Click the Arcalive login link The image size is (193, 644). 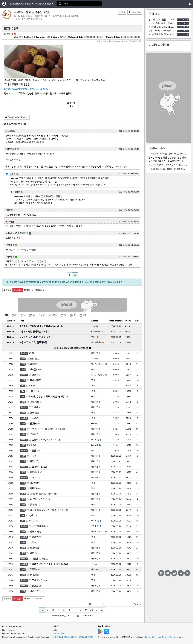pyautogui.click(x=114, y=282)
